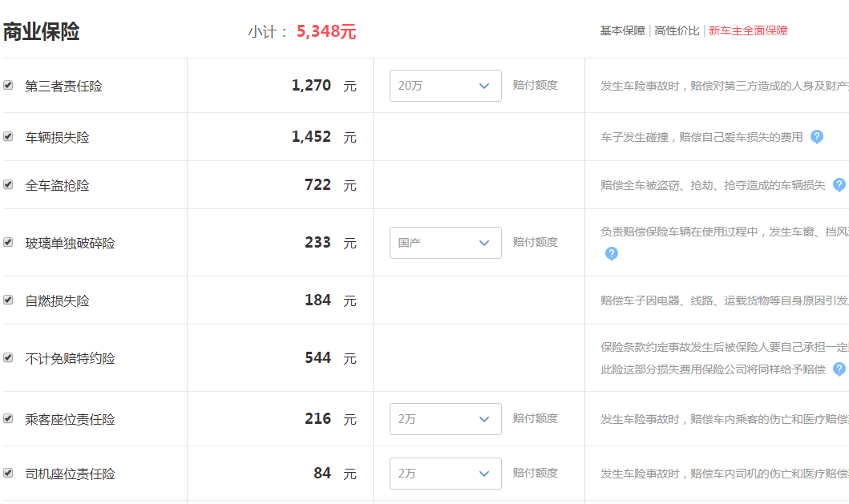Click the 5,348元 subtotal amount
The height and width of the screenshot is (504, 849).
[x=326, y=31]
